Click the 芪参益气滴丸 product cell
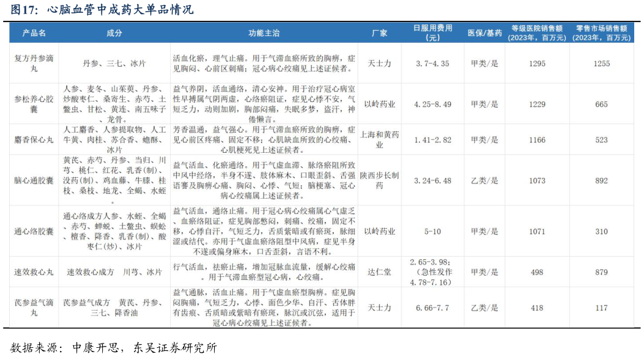 (x=34, y=307)
